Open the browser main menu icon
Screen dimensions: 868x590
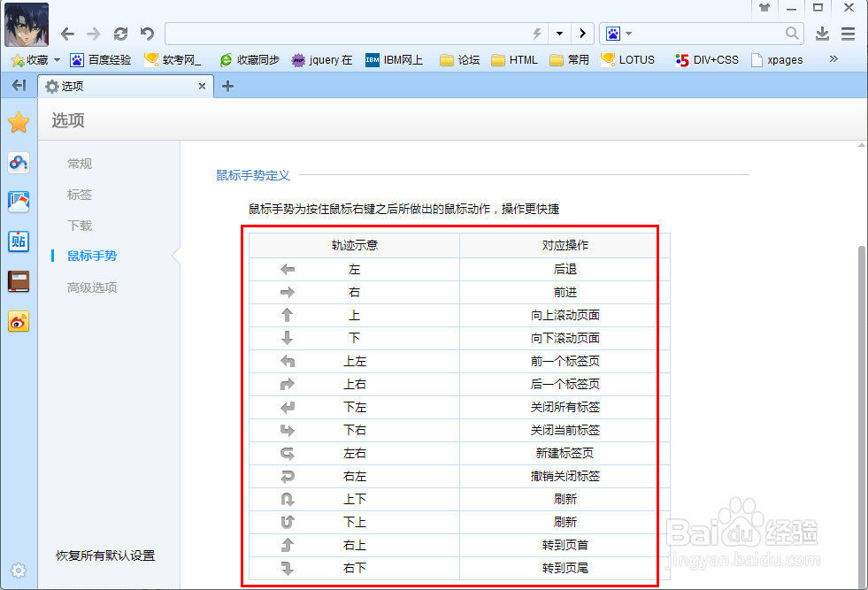pyautogui.click(x=848, y=34)
